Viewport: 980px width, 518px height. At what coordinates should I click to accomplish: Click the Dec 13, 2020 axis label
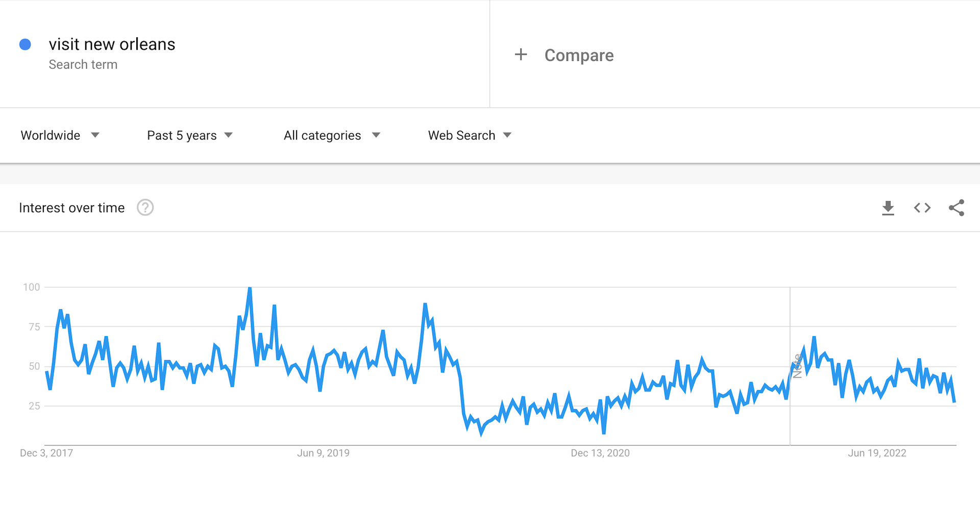coord(600,453)
